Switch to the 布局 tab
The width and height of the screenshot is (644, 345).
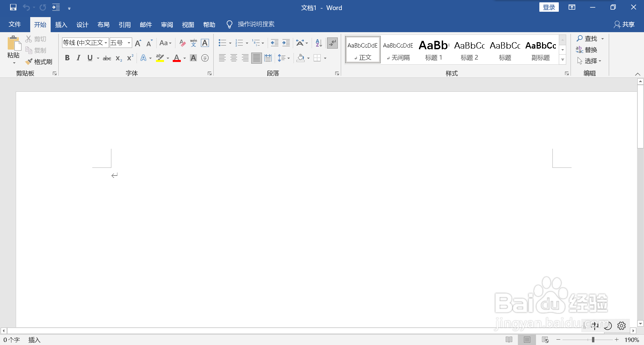103,24
